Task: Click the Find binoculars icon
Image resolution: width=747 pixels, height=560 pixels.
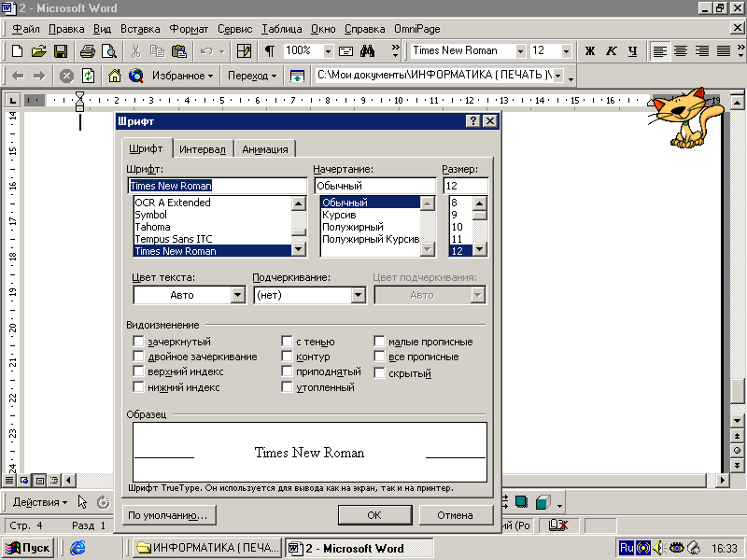Action: [367, 51]
